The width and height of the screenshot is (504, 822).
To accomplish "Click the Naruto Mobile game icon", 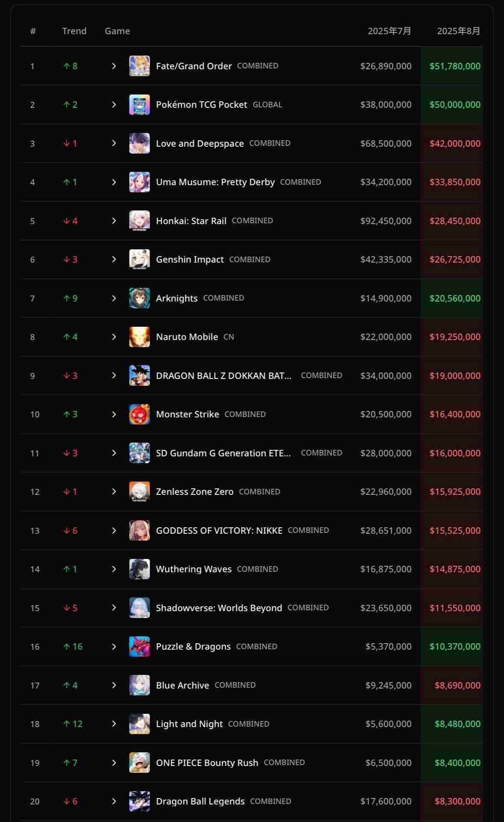I will [x=139, y=337].
